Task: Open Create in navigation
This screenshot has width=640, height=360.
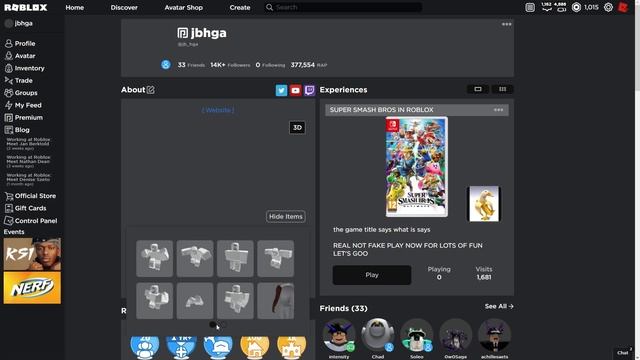Action: click(240, 7)
